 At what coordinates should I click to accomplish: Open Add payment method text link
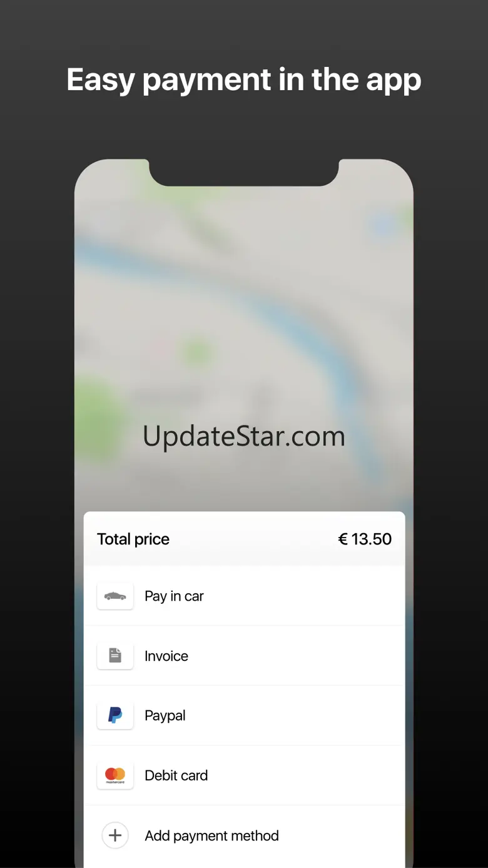tap(211, 835)
